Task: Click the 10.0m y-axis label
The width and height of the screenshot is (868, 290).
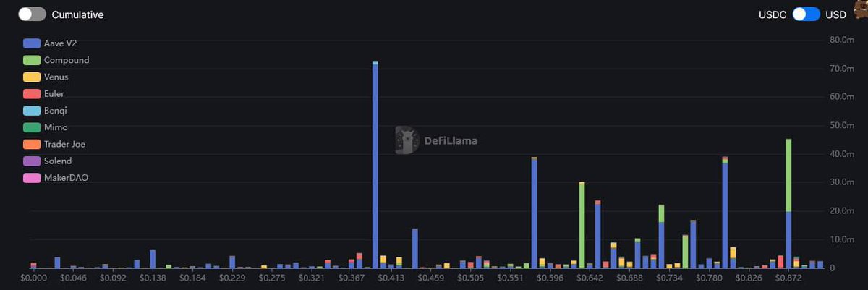Action: pyautogui.click(x=841, y=239)
